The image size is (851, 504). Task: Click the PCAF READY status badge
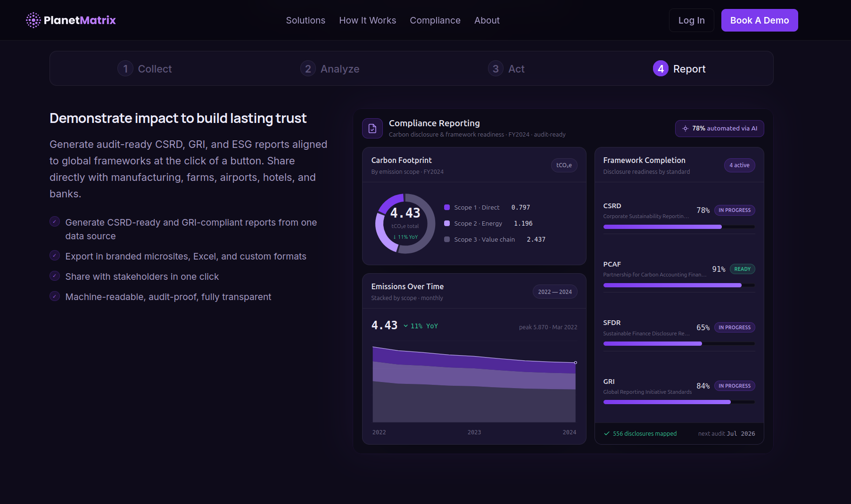742,269
